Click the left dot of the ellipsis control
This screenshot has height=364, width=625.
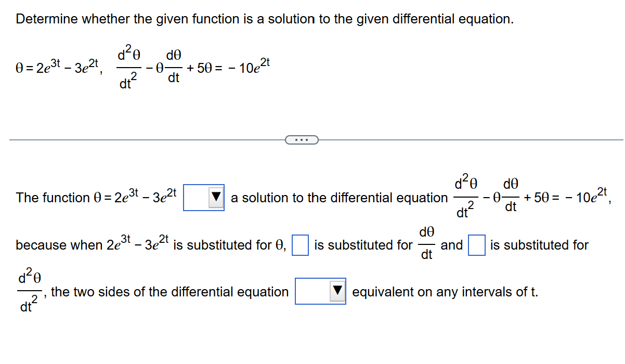click(296, 139)
